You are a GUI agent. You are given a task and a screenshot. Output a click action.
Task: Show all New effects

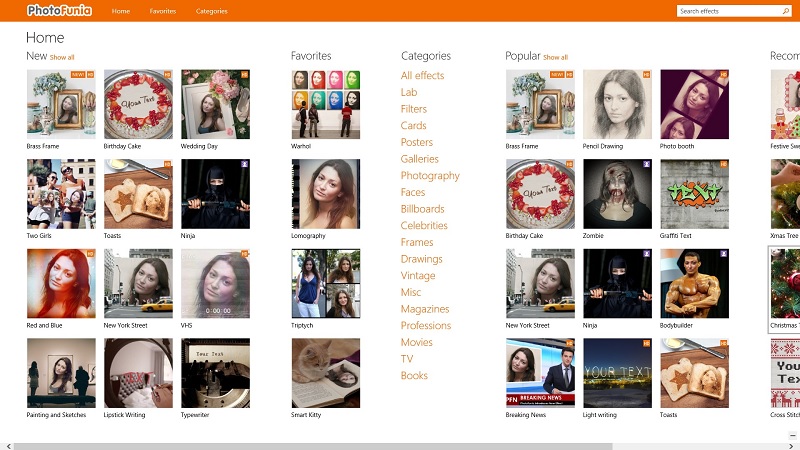[x=62, y=57]
